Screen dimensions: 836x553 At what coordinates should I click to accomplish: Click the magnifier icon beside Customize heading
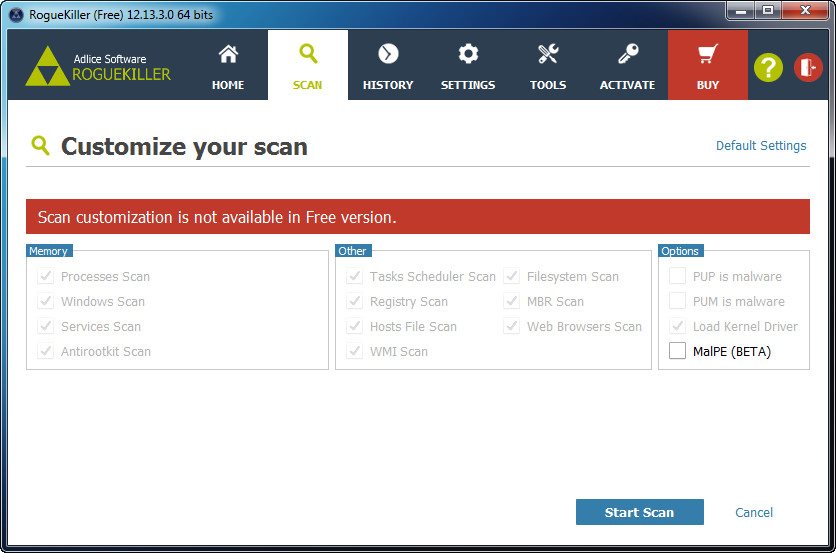point(41,145)
